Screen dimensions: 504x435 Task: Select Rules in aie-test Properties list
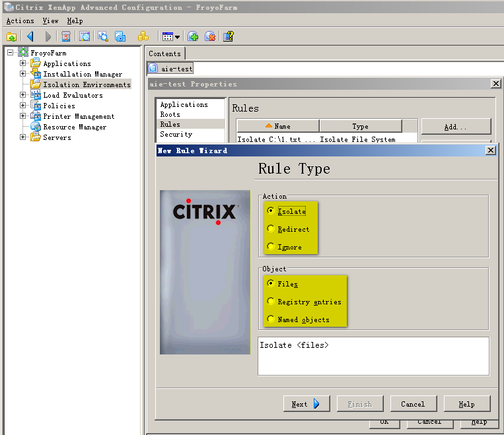pos(190,124)
